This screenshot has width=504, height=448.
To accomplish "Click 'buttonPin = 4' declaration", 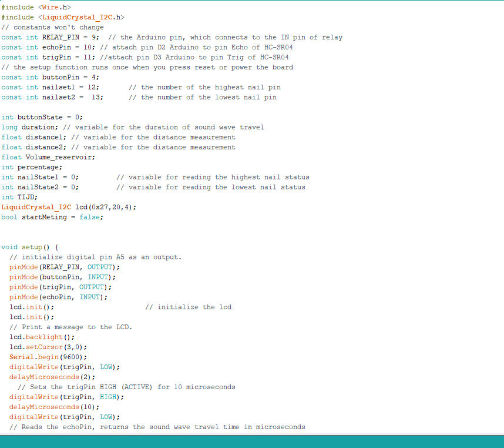I will coord(50,77).
